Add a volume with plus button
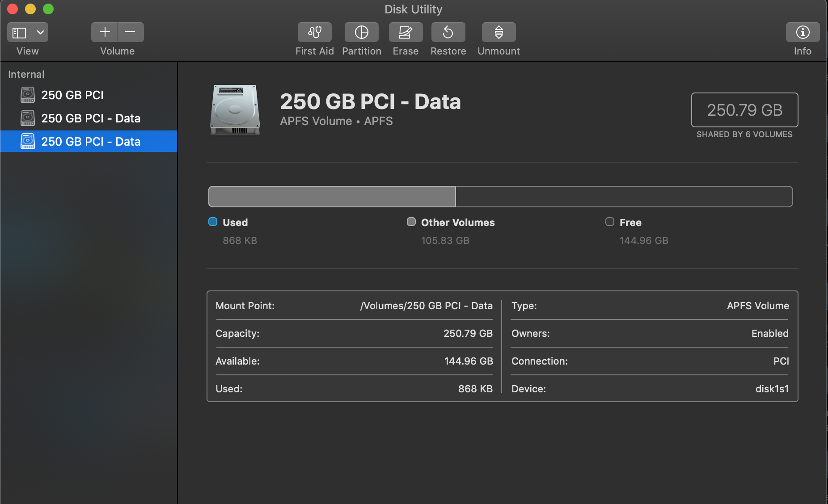The image size is (828, 504). (105, 32)
